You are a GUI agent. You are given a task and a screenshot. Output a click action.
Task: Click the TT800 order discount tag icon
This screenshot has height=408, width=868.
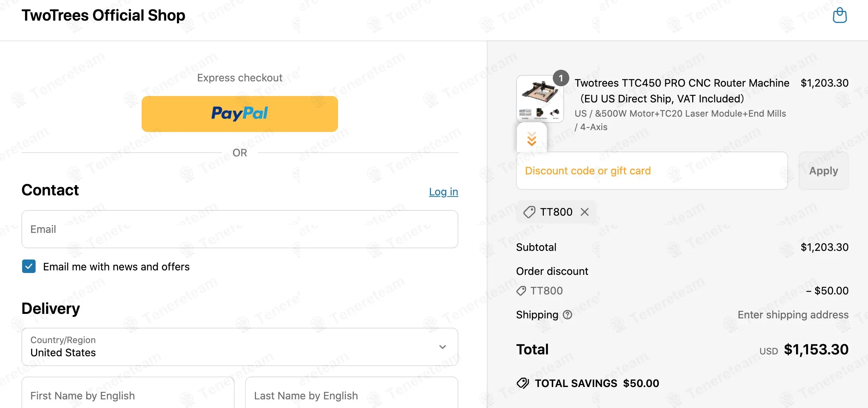(x=521, y=291)
